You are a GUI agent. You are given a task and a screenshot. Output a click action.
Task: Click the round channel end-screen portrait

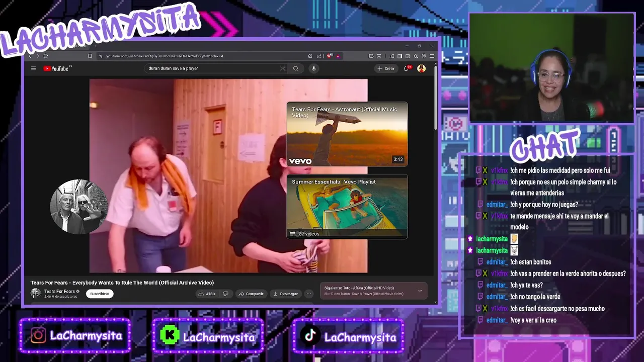tap(79, 207)
